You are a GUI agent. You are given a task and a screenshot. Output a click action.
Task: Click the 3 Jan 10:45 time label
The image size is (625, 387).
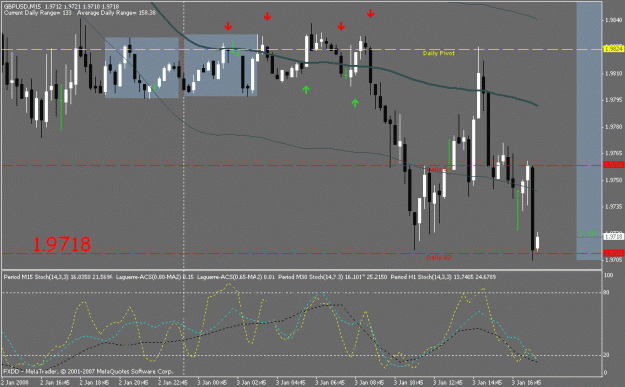coord(409,383)
